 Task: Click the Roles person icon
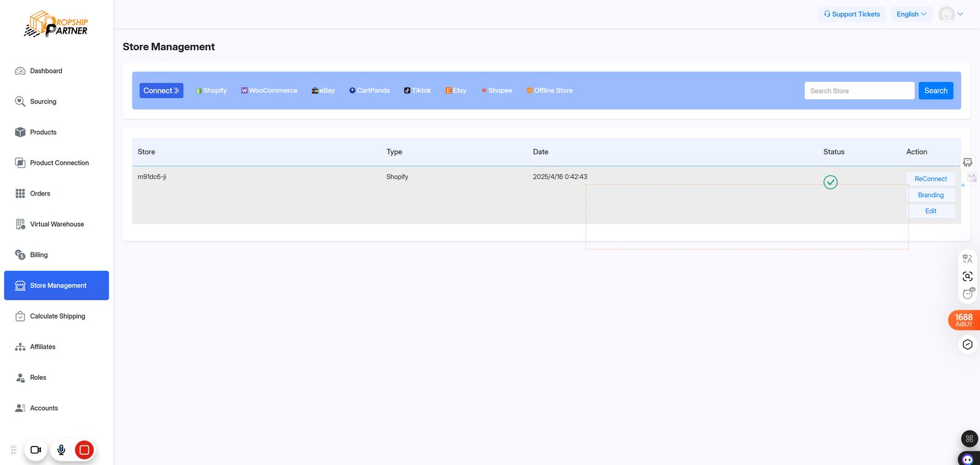click(x=20, y=377)
